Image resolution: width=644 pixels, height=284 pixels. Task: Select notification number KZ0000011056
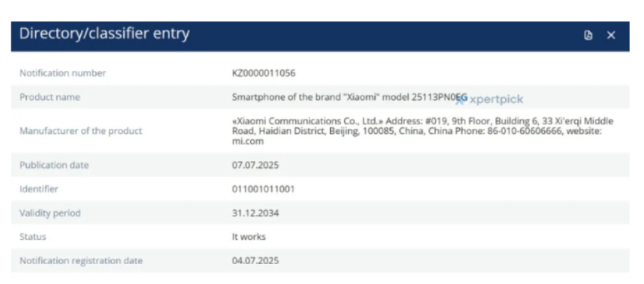pyautogui.click(x=263, y=73)
